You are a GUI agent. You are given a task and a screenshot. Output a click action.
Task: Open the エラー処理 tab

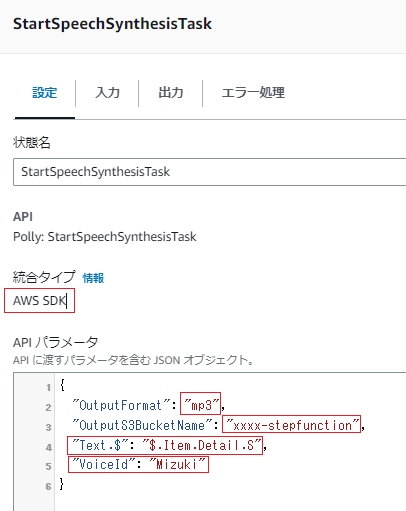coord(253,93)
